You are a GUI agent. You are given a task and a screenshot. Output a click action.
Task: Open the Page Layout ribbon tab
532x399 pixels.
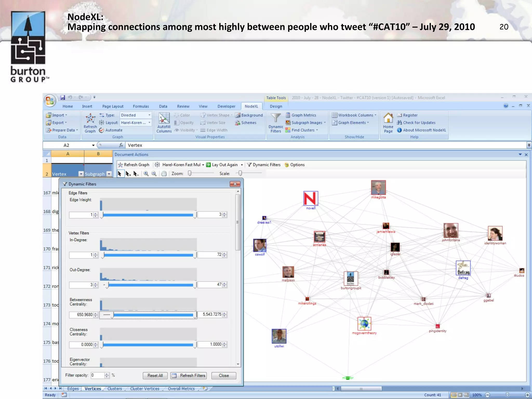[x=113, y=106]
